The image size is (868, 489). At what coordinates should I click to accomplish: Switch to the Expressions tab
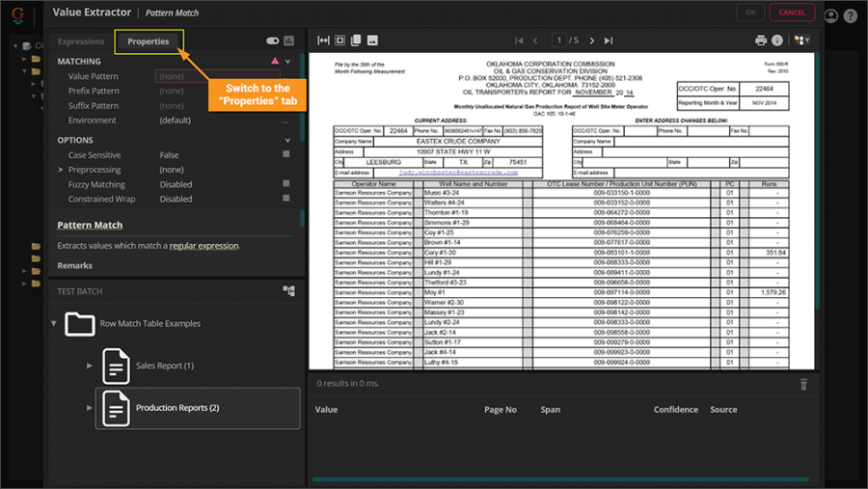pos(81,41)
